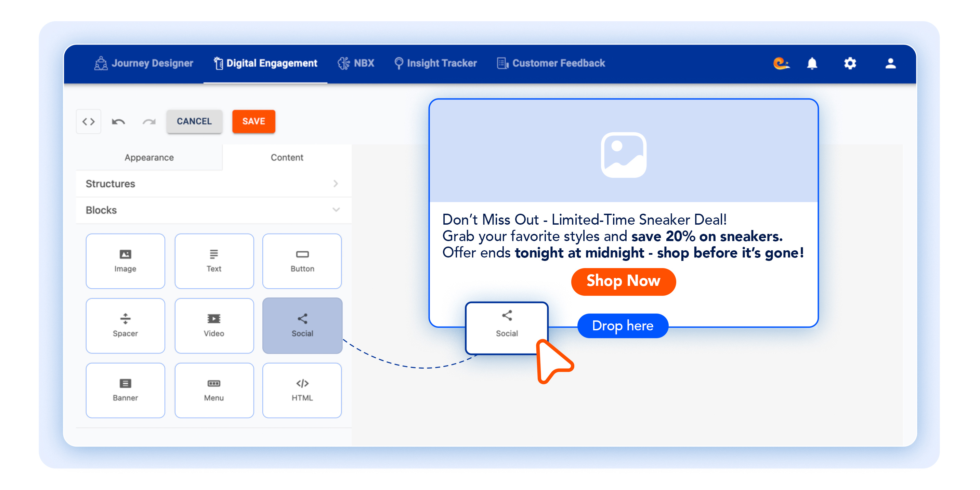Click the code view toggle icon
980x490 pixels.
tap(88, 122)
